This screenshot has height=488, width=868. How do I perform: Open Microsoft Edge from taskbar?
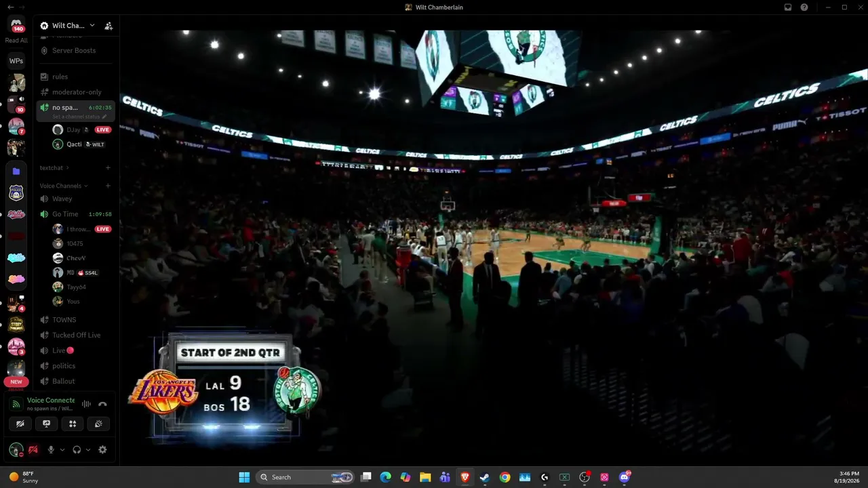click(x=386, y=477)
